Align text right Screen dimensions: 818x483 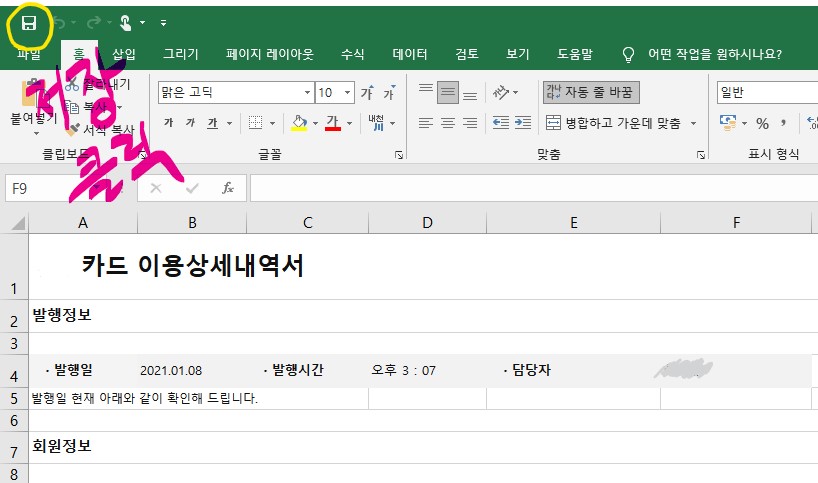[x=470, y=123]
